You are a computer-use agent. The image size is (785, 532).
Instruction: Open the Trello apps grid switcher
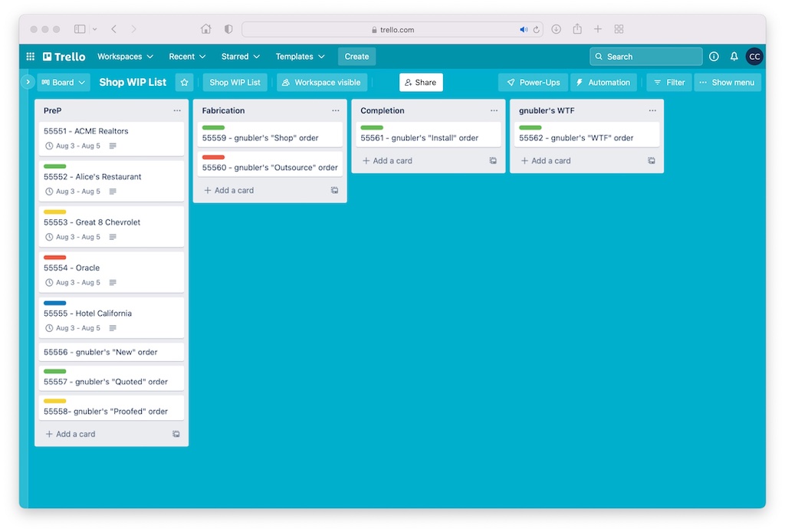(x=31, y=57)
